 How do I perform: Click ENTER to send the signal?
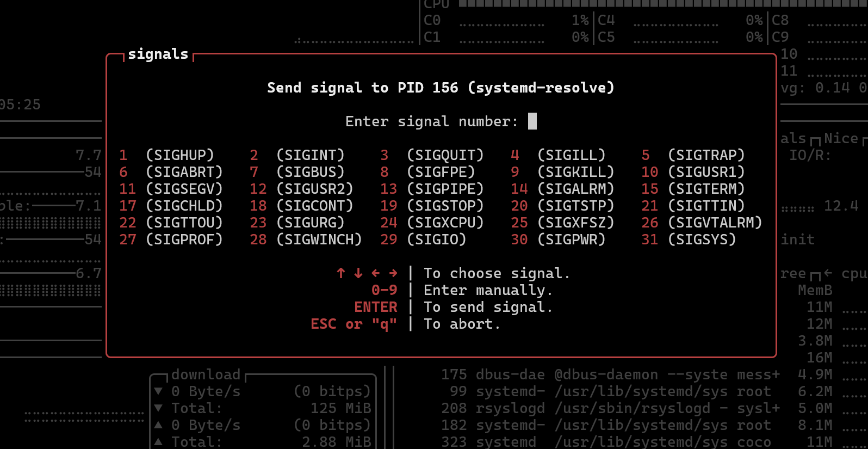click(375, 307)
